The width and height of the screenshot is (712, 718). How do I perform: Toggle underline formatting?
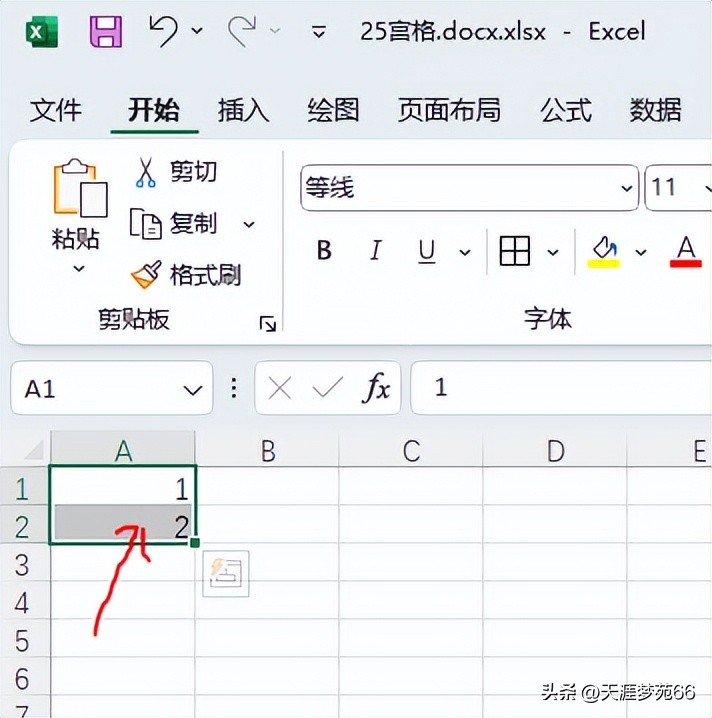click(427, 251)
